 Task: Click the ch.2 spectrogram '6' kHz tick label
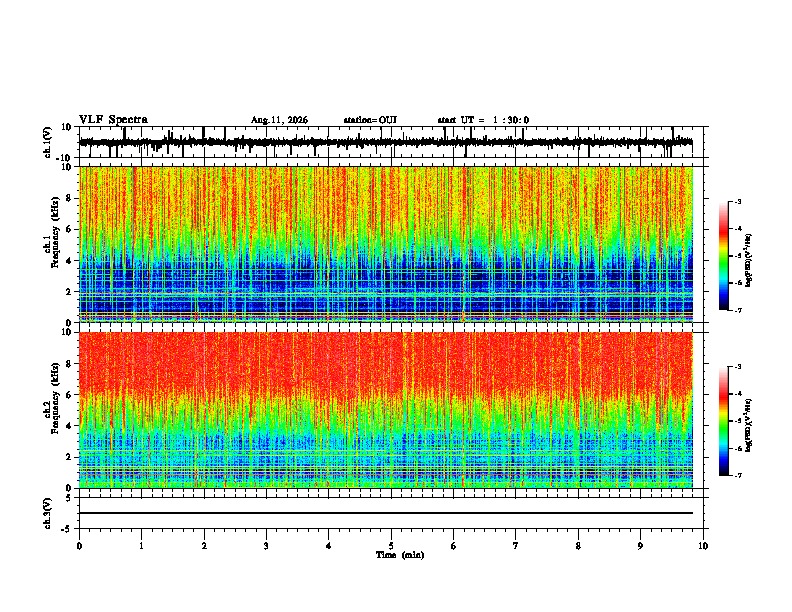pos(69,395)
